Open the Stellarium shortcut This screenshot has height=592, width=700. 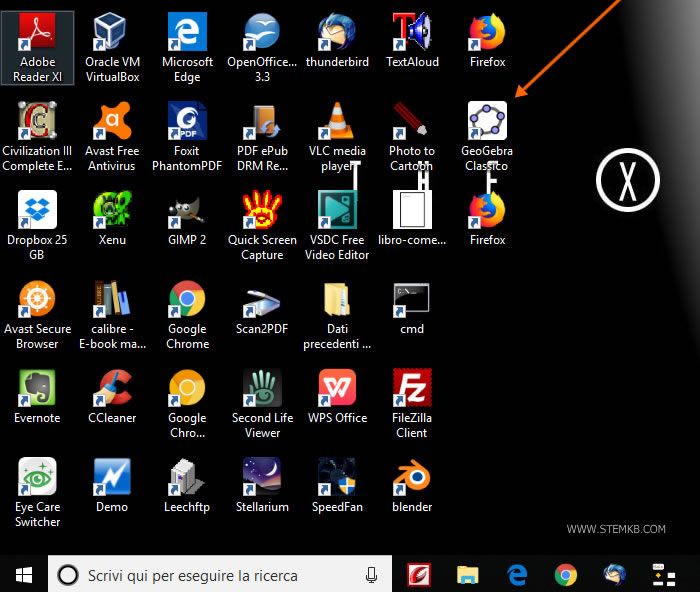262,485
